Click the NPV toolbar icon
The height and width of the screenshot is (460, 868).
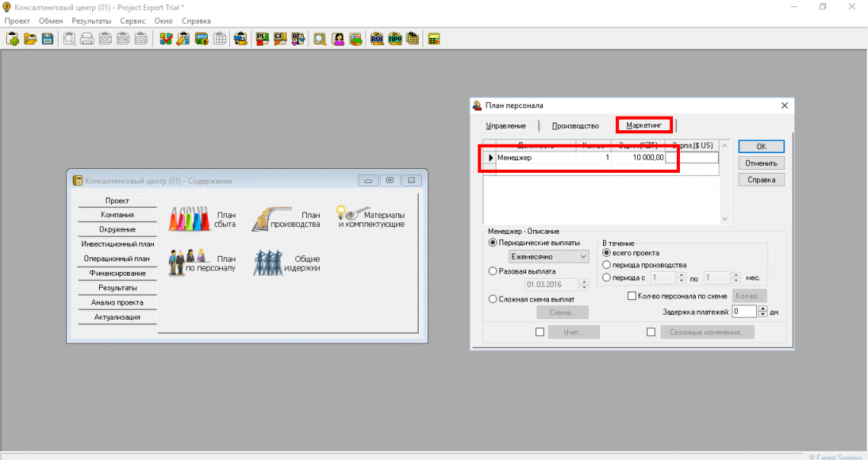(x=395, y=39)
